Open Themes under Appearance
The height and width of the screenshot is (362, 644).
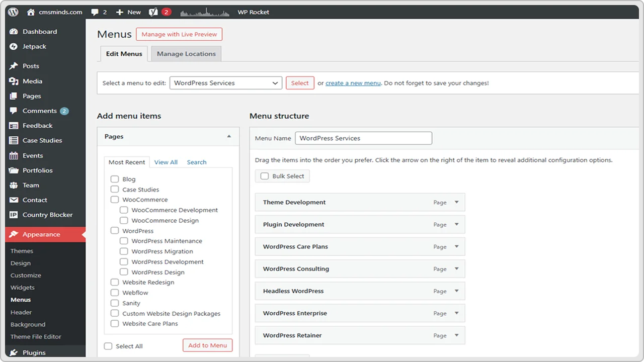click(x=22, y=251)
